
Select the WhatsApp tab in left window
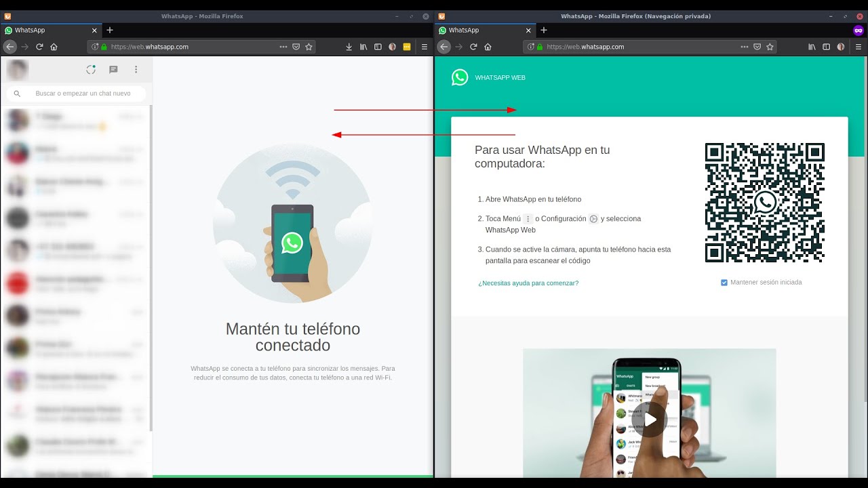tap(50, 30)
